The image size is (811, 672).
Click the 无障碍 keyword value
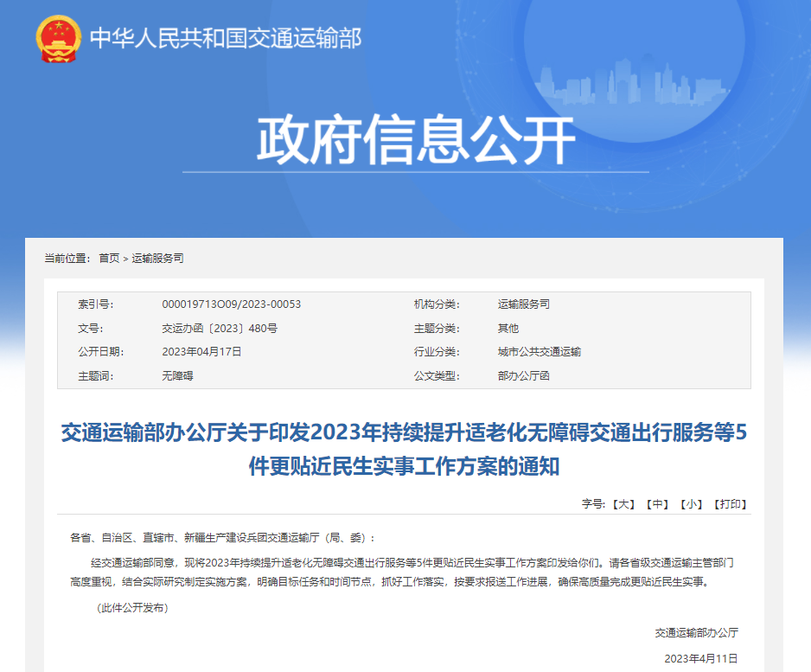pos(177,376)
